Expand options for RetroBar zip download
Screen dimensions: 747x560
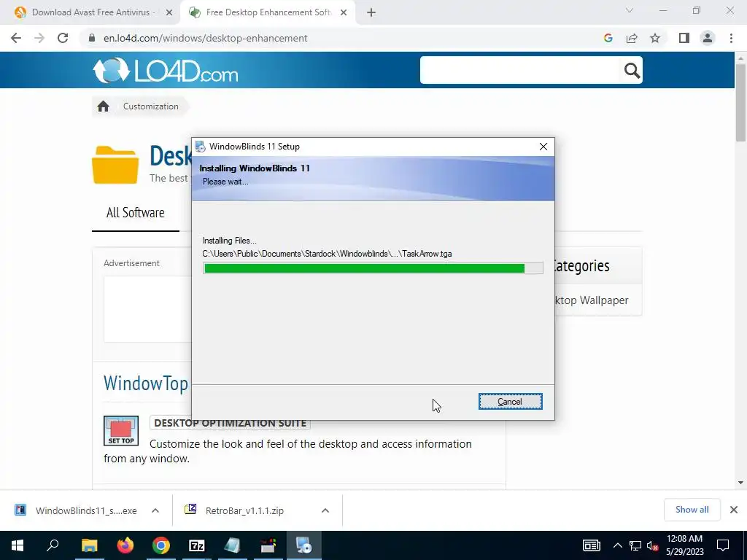click(325, 510)
